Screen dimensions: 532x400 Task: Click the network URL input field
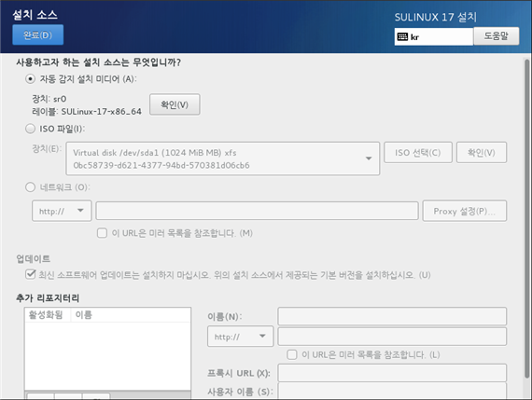[257, 211]
